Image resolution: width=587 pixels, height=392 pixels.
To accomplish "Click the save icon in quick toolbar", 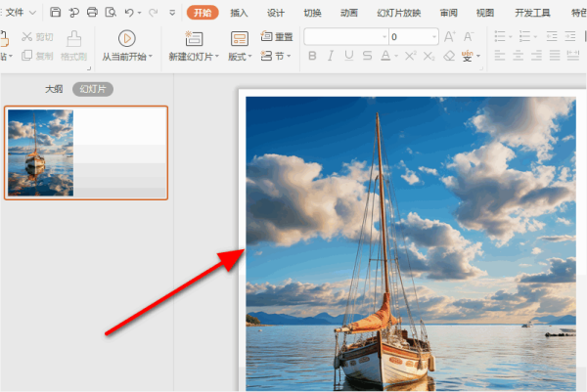I will click(x=56, y=13).
